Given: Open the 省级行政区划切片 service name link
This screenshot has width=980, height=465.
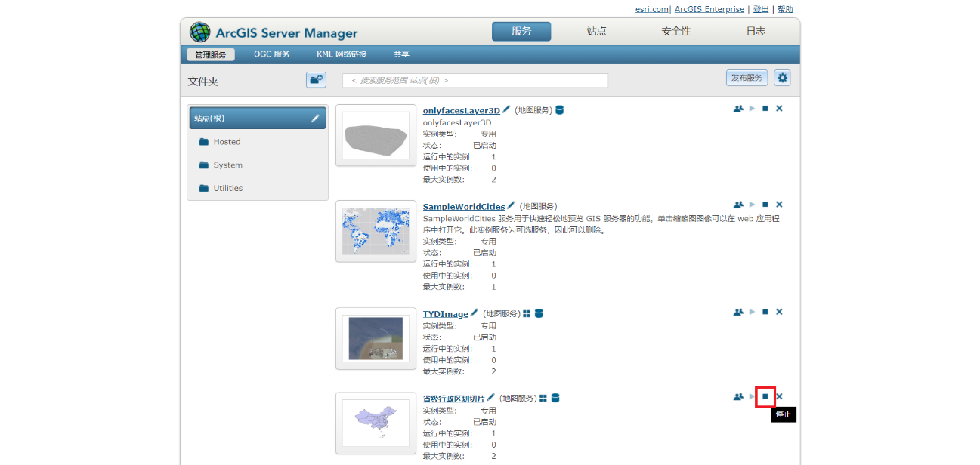Looking at the screenshot, I should (x=454, y=399).
